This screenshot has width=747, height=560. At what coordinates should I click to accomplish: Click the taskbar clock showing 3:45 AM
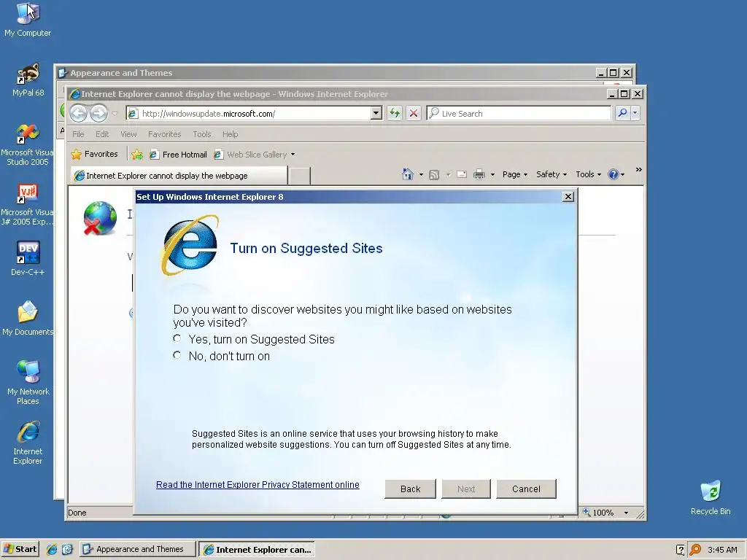722,550
